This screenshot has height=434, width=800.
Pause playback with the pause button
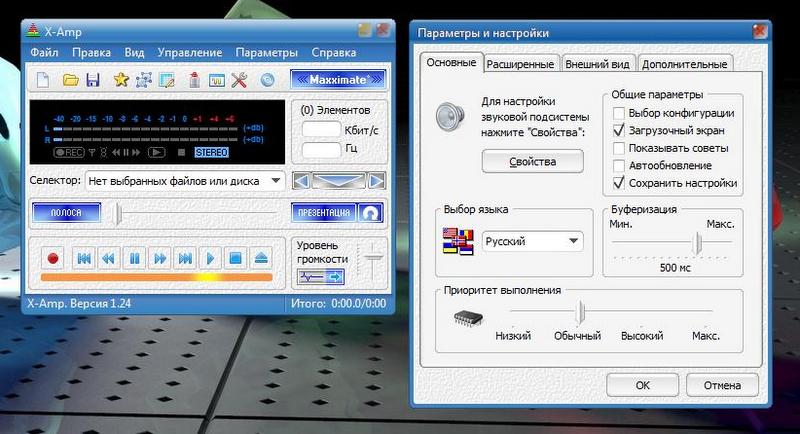tap(134, 258)
